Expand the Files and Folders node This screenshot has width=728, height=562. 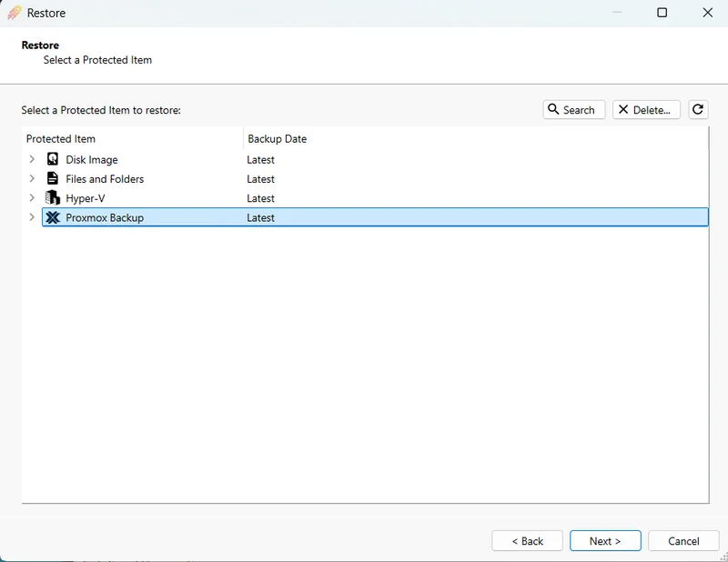32,178
